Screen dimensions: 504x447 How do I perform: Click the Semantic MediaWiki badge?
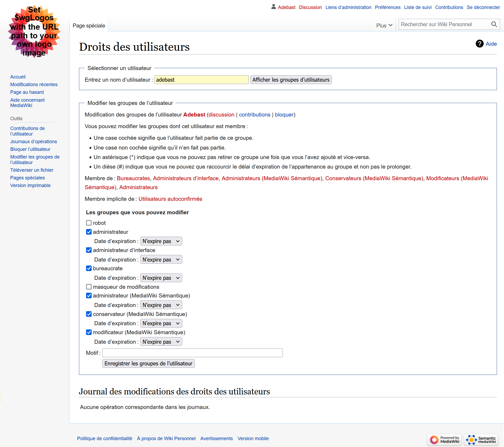click(x=481, y=440)
